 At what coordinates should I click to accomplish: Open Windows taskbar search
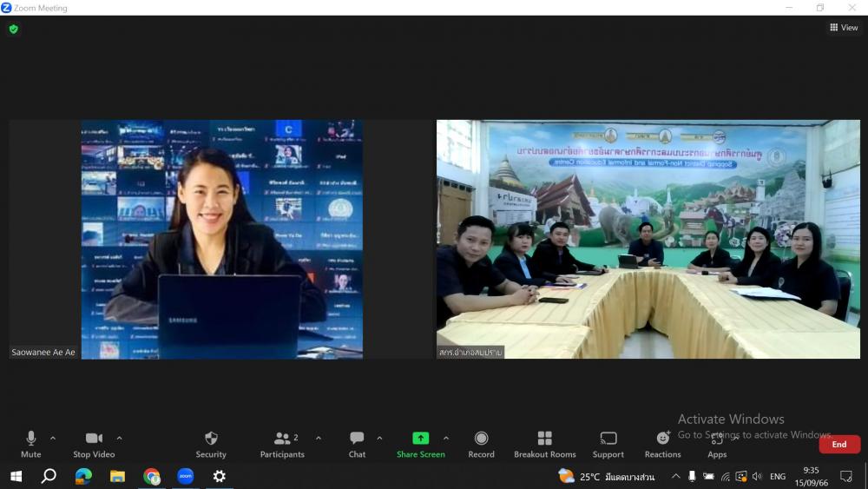pos(49,476)
